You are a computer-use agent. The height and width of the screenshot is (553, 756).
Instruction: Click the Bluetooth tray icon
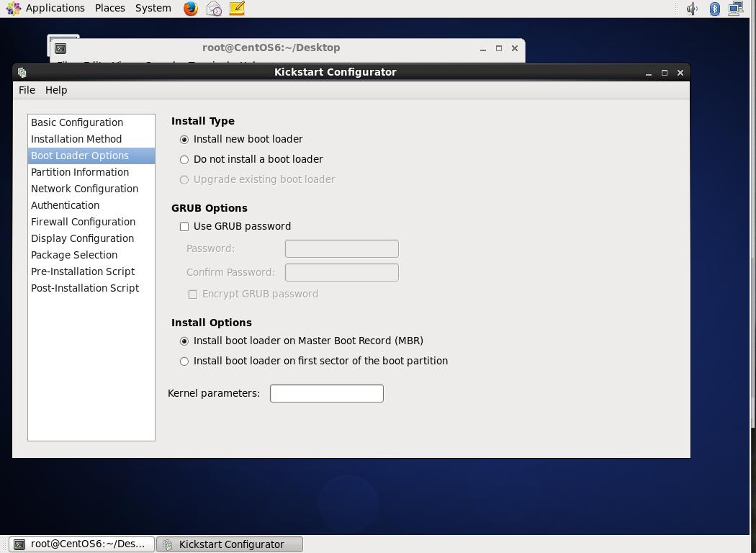coord(714,8)
